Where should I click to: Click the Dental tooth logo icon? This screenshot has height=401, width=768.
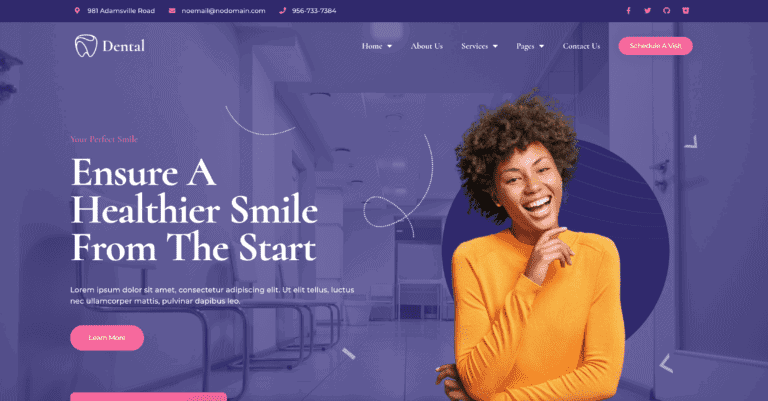click(86, 46)
